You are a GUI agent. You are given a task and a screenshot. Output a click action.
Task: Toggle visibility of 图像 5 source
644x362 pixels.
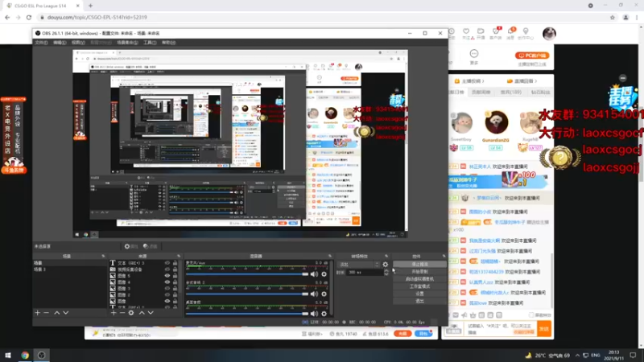pos(167,276)
